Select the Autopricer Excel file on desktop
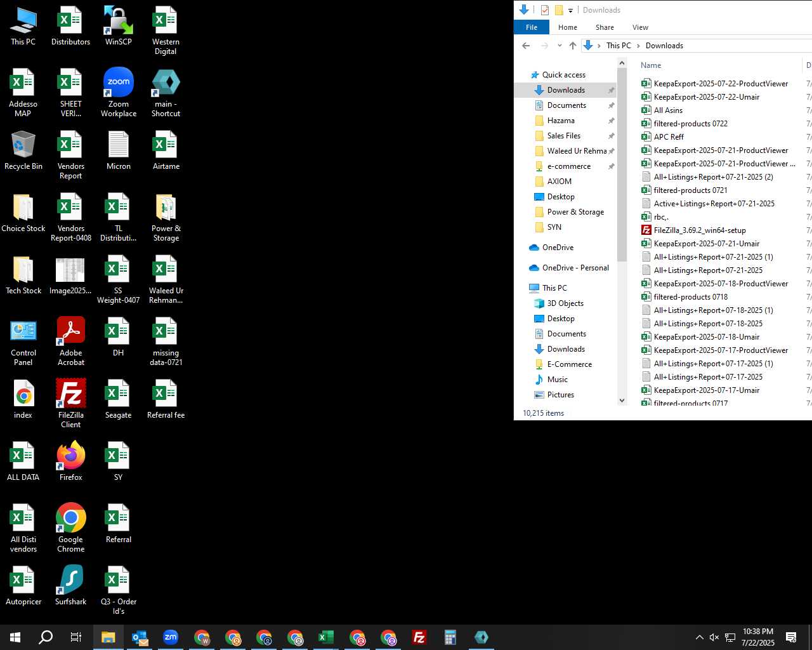 pos(23,586)
